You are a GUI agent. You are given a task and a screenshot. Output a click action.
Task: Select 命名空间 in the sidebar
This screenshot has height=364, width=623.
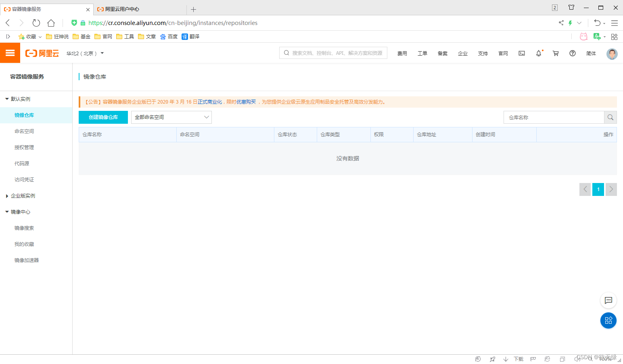24,131
